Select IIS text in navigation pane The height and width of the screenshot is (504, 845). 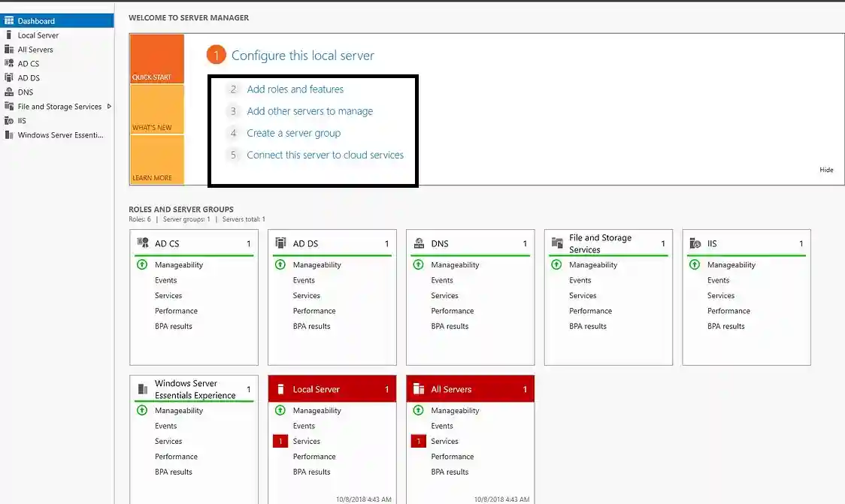pos(22,121)
